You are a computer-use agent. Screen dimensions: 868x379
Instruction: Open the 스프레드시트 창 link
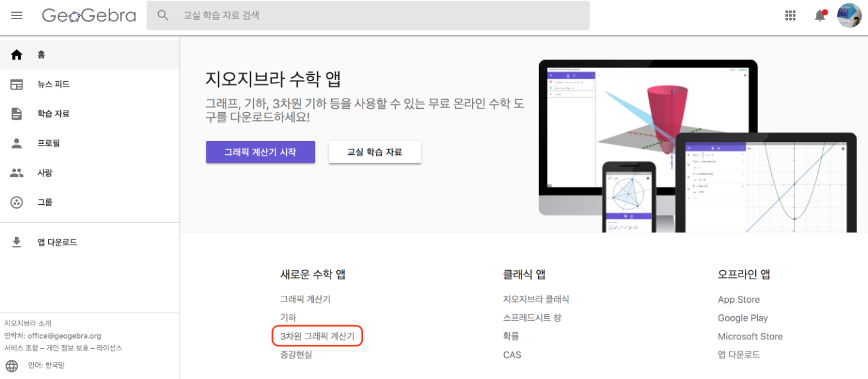532,318
